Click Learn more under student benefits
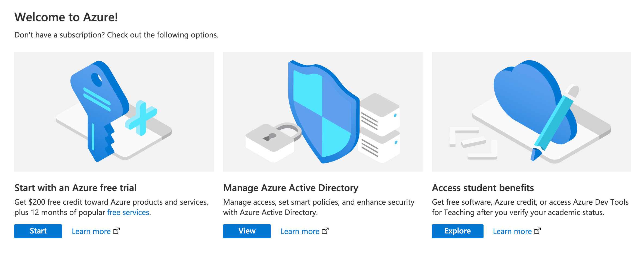The width and height of the screenshot is (644, 253). (512, 231)
